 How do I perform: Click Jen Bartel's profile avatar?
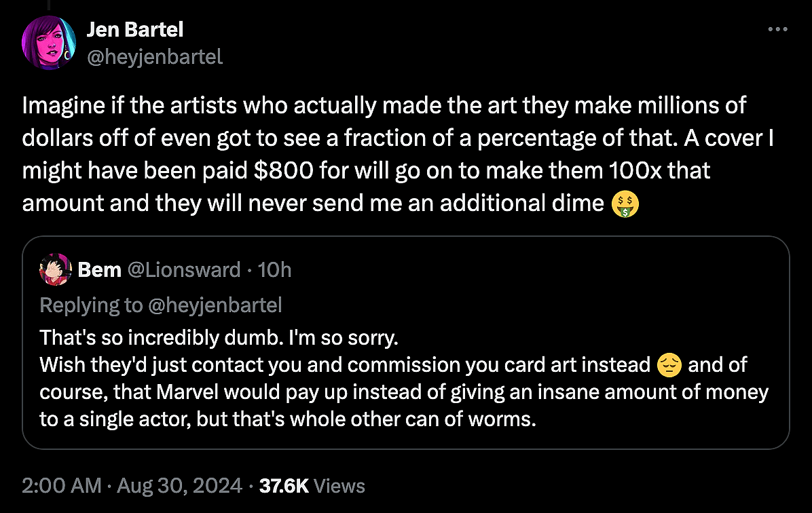point(49,42)
